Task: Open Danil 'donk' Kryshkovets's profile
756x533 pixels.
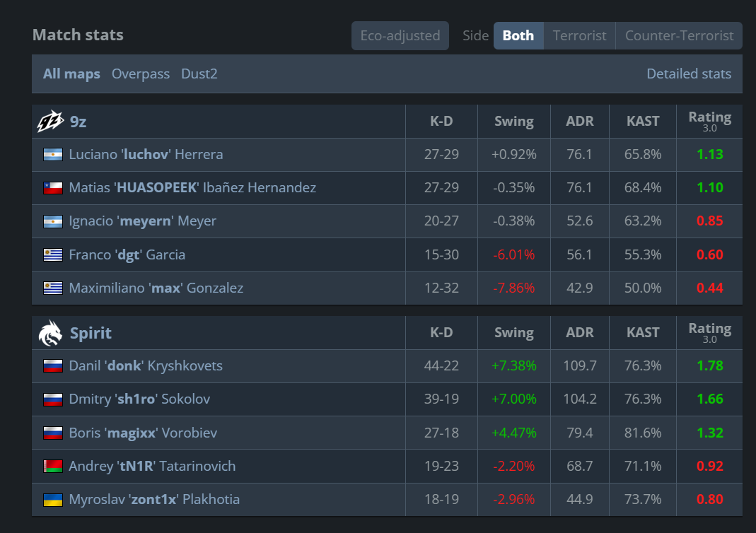Action: [x=146, y=365]
